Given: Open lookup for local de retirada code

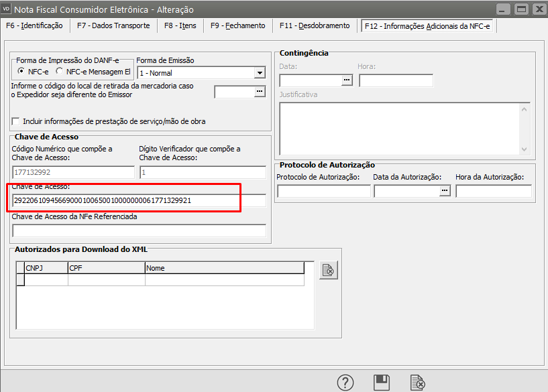Looking at the screenshot, I should pyautogui.click(x=260, y=91).
